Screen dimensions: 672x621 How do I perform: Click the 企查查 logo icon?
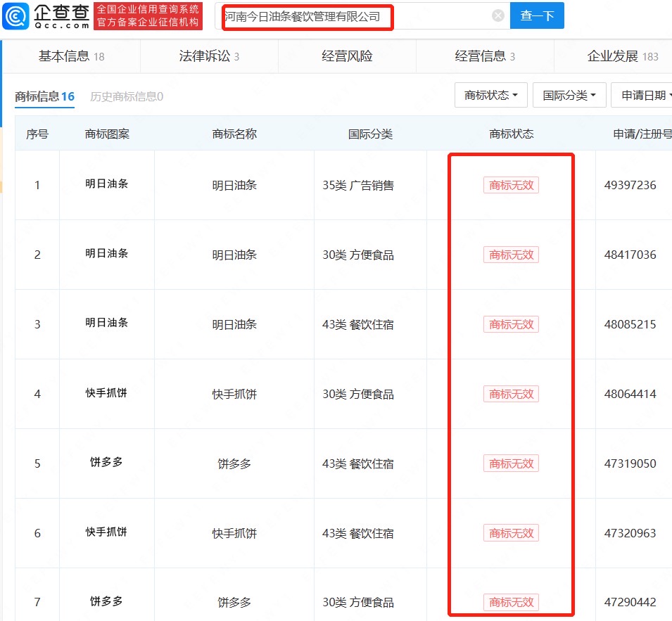coord(16,16)
